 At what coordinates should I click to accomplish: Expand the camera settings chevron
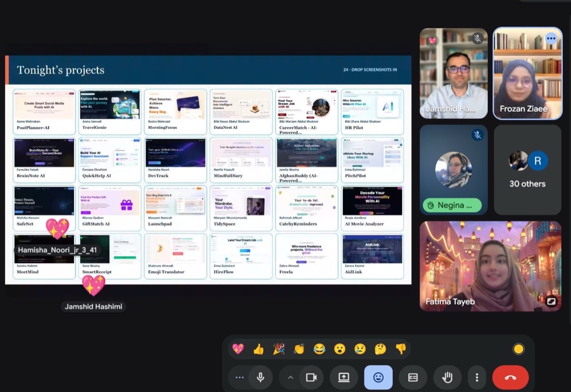290,377
